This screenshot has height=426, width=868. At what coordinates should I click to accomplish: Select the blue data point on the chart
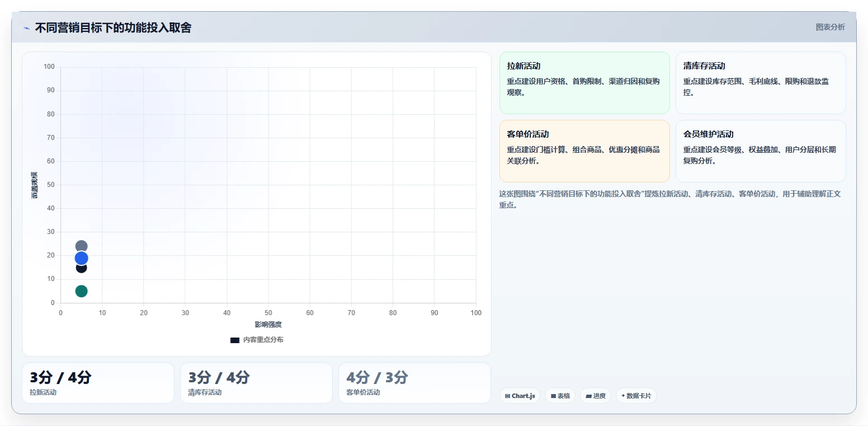click(x=81, y=258)
